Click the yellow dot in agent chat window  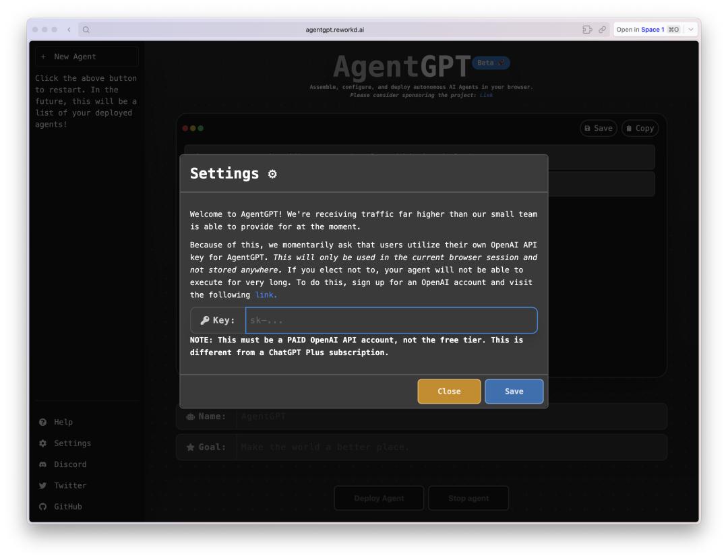click(x=193, y=128)
